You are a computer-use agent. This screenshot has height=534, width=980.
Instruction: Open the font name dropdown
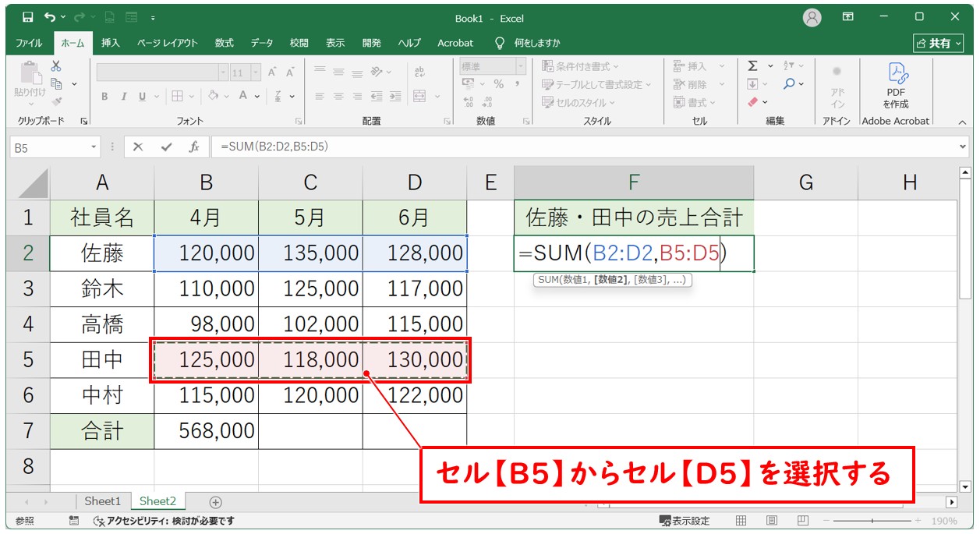coord(224,72)
